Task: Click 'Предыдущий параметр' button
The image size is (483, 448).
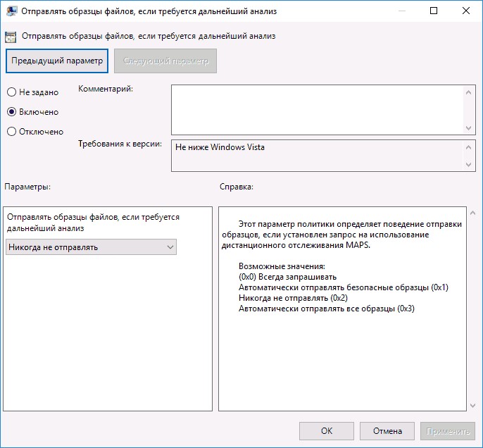Action: click(57, 61)
